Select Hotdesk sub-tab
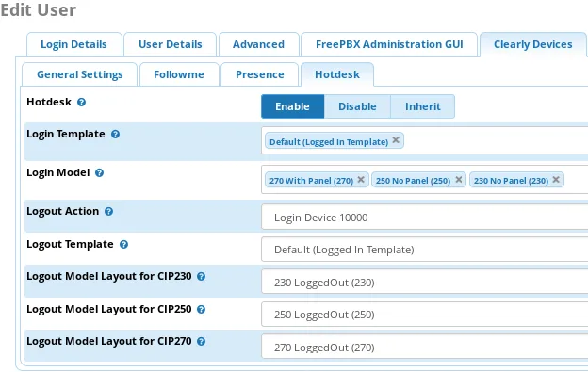Screen dimensions: 588x372 337,74
